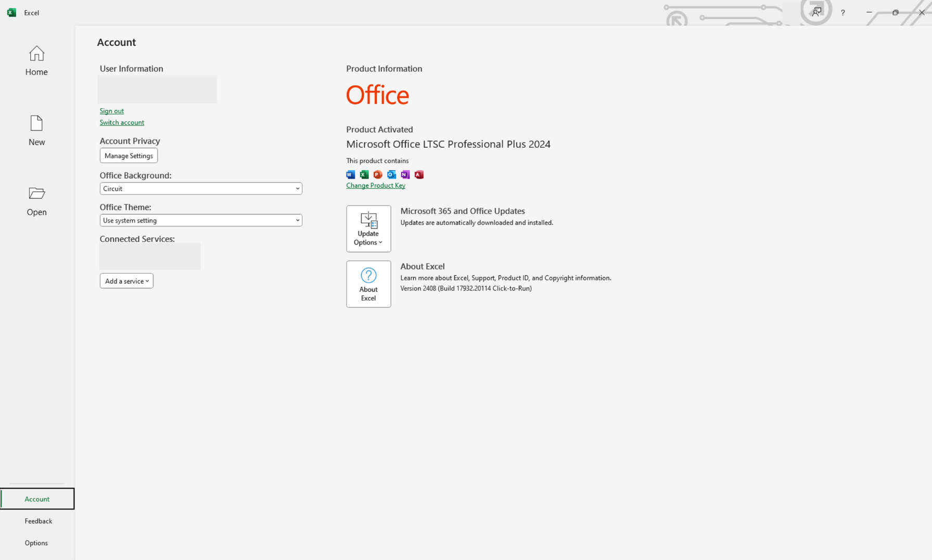Click the Open folder icon
The image size is (932, 560).
click(36, 194)
